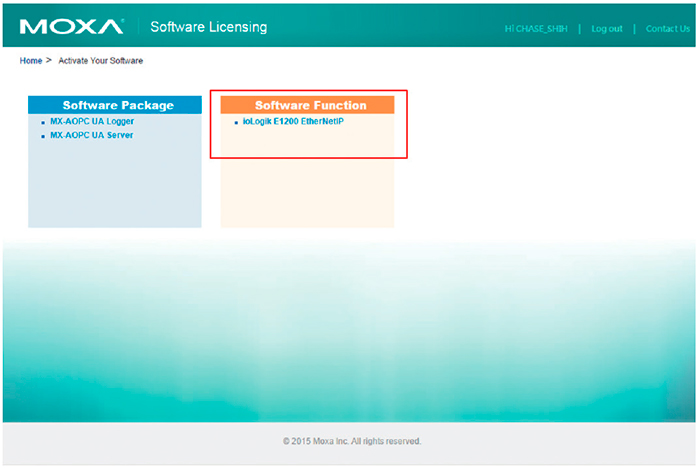Click the MOXA logo in the header
The height and width of the screenshot is (468, 700).
[x=71, y=27]
